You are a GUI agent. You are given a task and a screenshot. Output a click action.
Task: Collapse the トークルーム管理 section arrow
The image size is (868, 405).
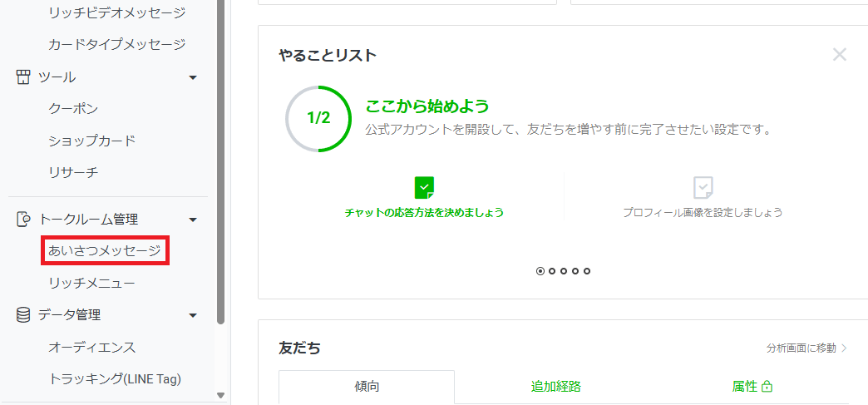click(193, 220)
